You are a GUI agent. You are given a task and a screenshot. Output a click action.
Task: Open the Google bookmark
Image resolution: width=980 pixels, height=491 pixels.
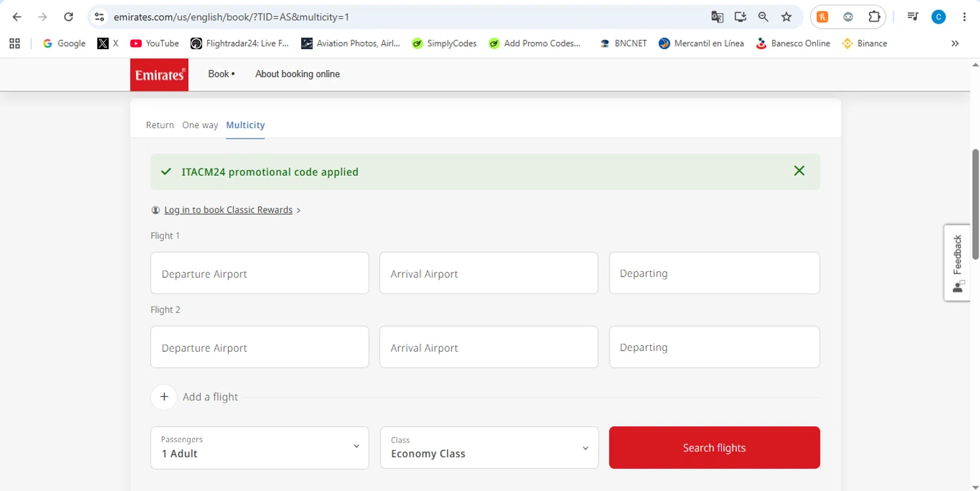click(x=64, y=43)
